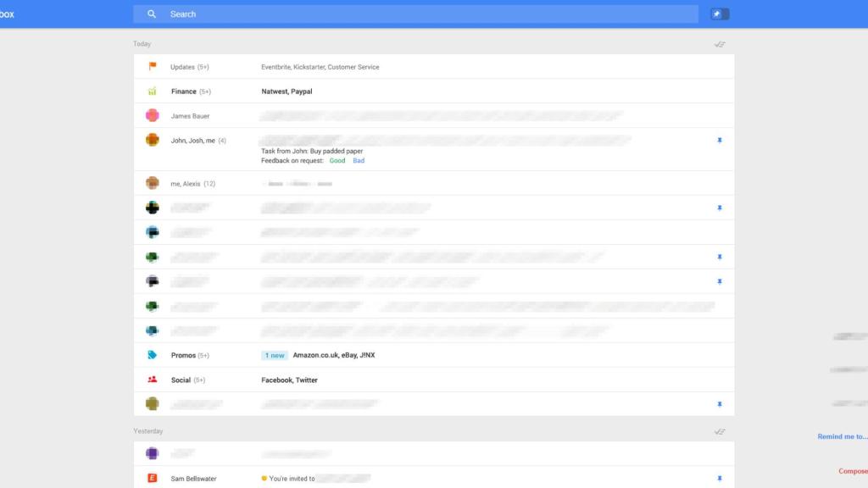
Task: Click the Finance bundle chart icon
Action: (152, 91)
